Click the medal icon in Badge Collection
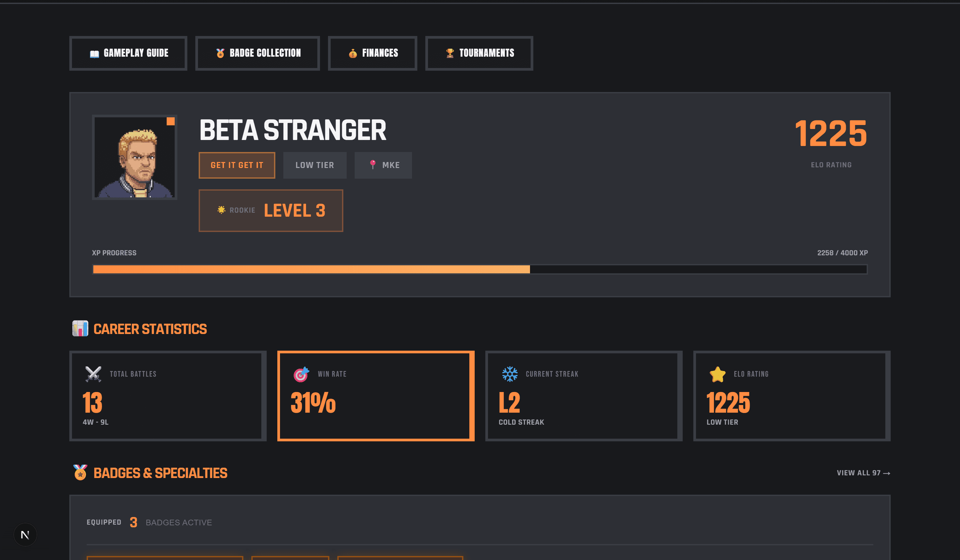 point(220,53)
